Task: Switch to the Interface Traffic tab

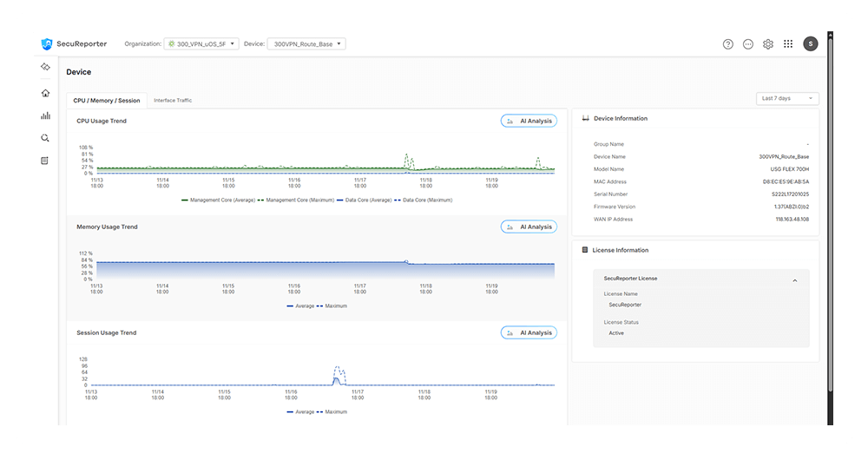Action: pyautogui.click(x=173, y=101)
